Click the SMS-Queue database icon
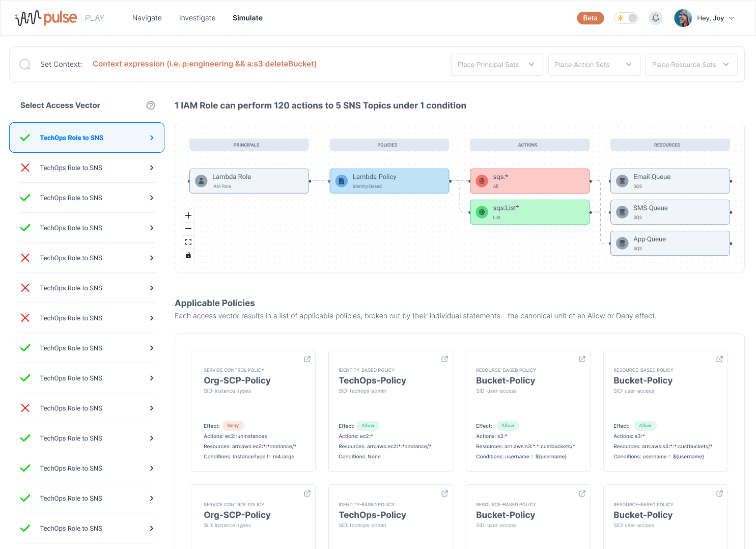 tap(622, 212)
